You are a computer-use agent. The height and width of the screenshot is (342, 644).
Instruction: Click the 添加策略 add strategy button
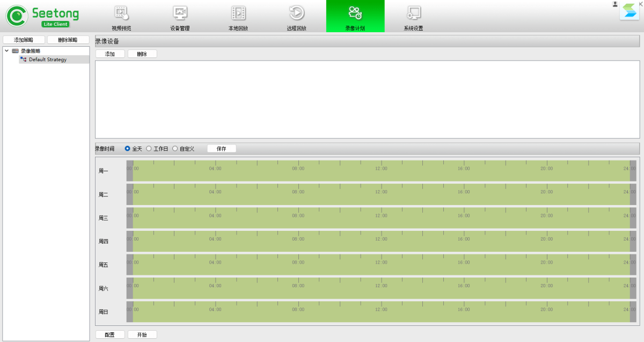point(24,40)
